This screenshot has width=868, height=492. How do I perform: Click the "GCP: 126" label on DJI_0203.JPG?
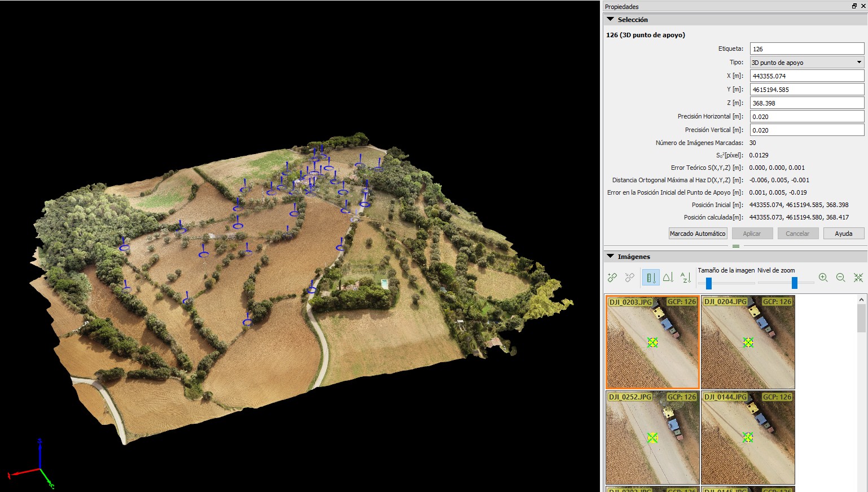click(682, 302)
